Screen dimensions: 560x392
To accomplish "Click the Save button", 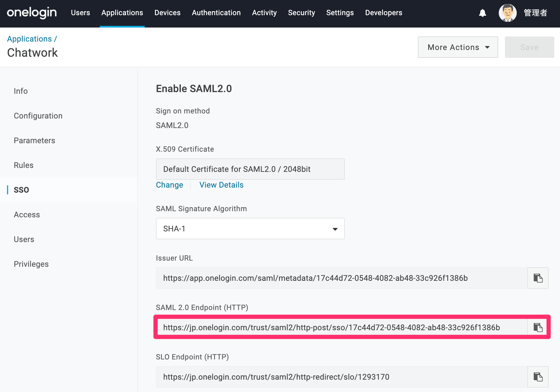I will (x=529, y=47).
